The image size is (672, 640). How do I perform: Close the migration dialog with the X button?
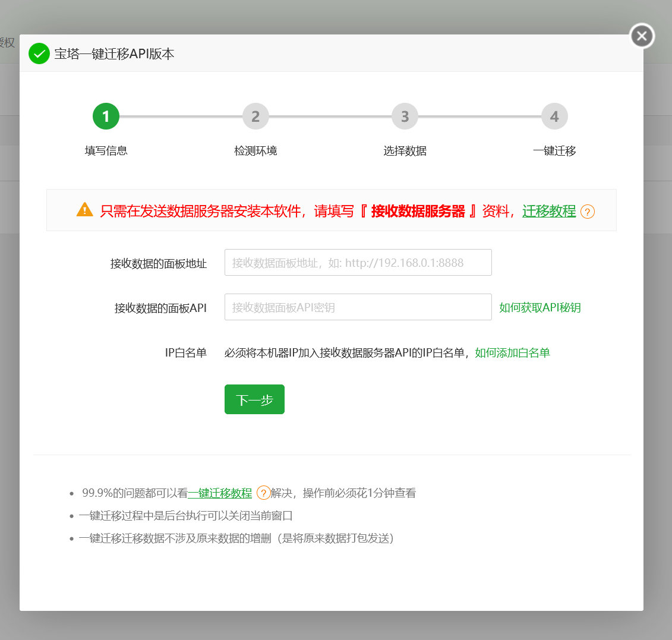[x=642, y=36]
